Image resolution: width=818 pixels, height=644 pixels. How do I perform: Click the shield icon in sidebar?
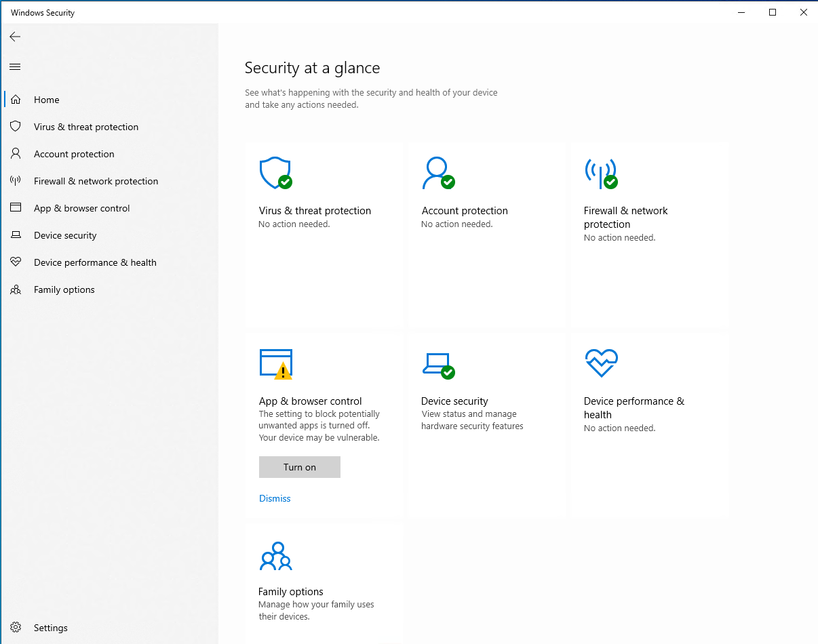16,127
